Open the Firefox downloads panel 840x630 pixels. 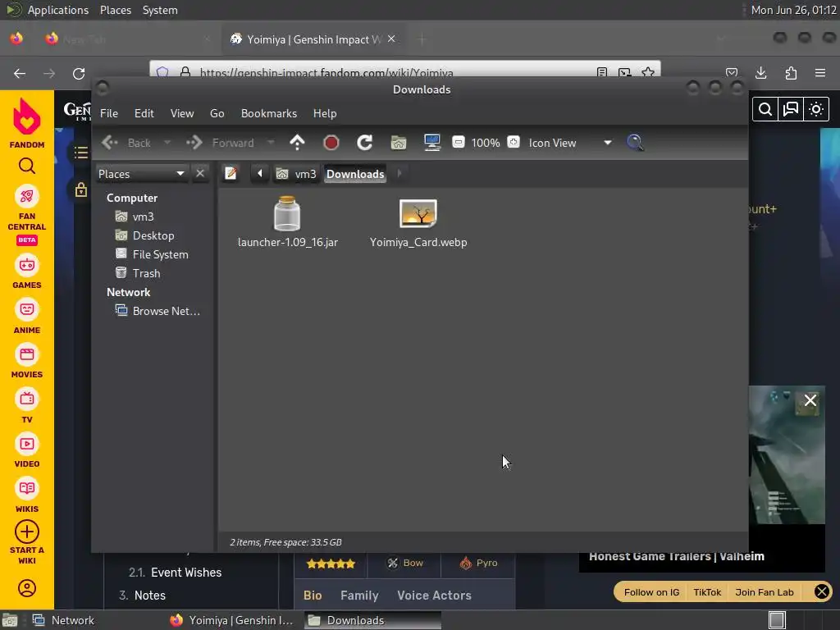click(x=760, y=73)
